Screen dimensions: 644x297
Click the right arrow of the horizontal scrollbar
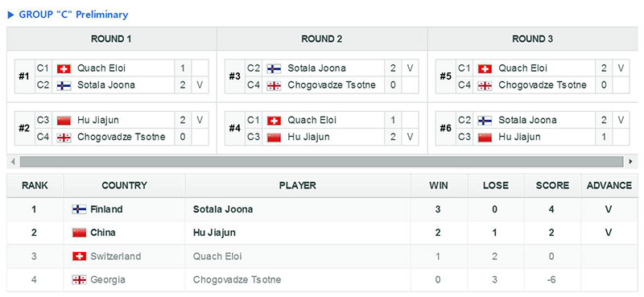click(x=630, y=162)
